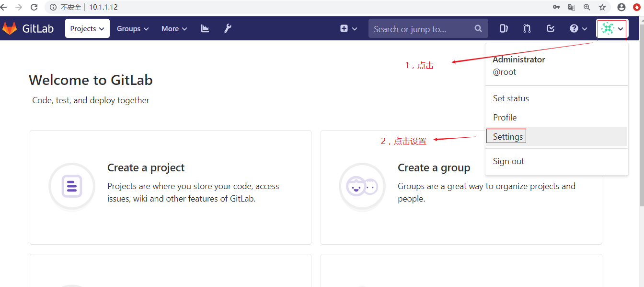Open the new item plus dropdown

[x=349, y=29]
